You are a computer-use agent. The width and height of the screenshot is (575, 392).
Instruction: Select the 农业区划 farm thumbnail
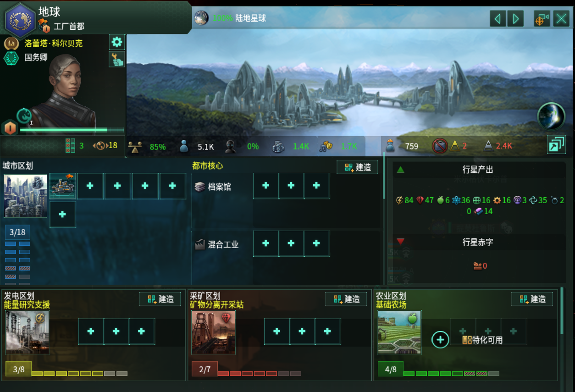pos(399,332)
